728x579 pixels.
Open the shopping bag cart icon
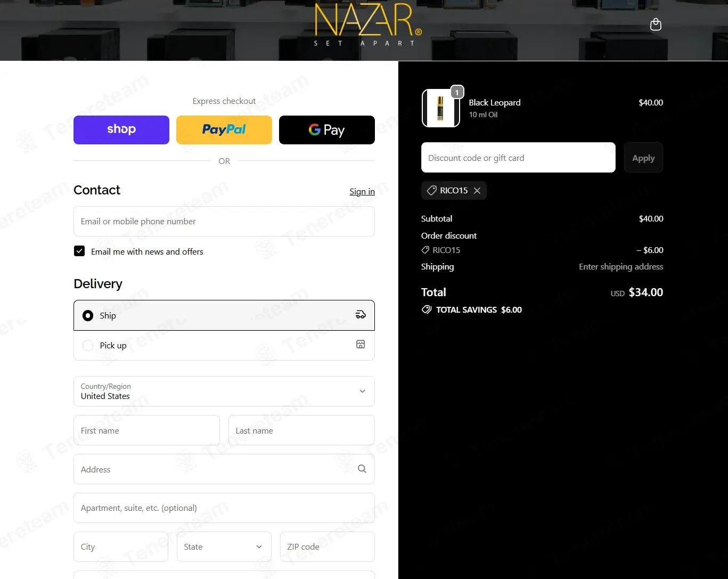click(656, 25)
